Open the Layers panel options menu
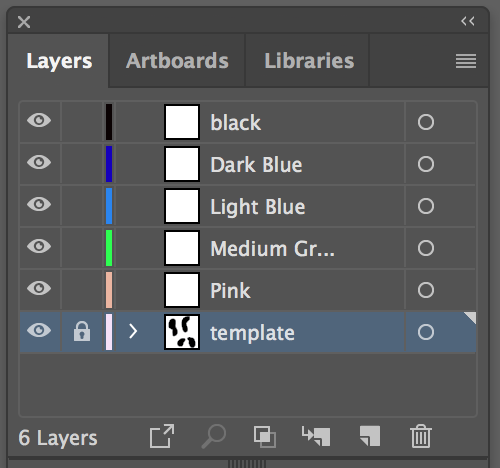The image size is (500, 468). pos(466,61)
